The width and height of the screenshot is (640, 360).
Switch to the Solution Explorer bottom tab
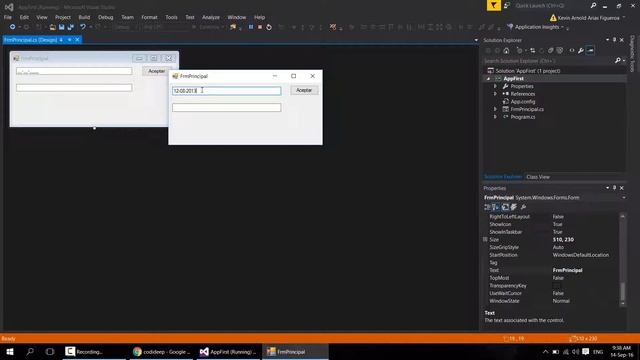(503, 177)
